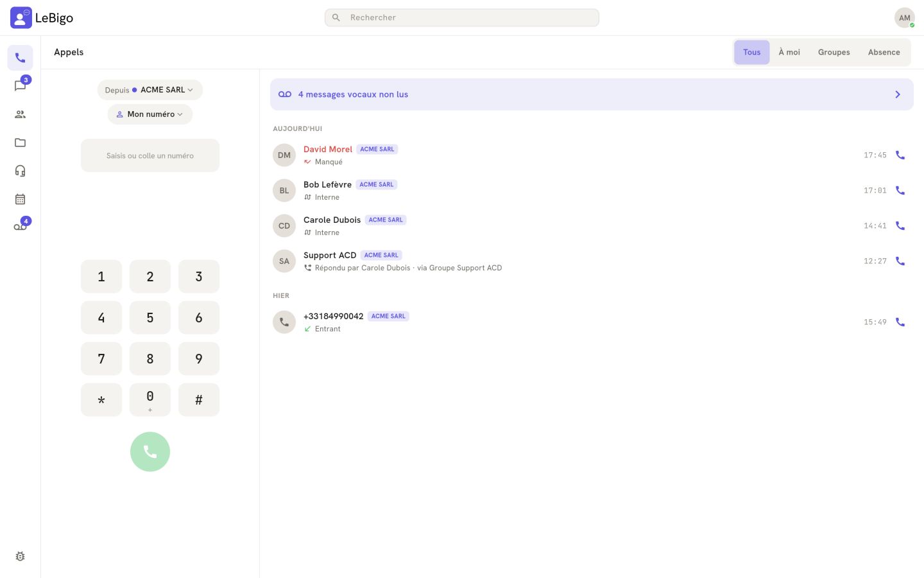Click the LeBigo logo
This screenshot has height=578, width=924.
[x=42, y=18]
